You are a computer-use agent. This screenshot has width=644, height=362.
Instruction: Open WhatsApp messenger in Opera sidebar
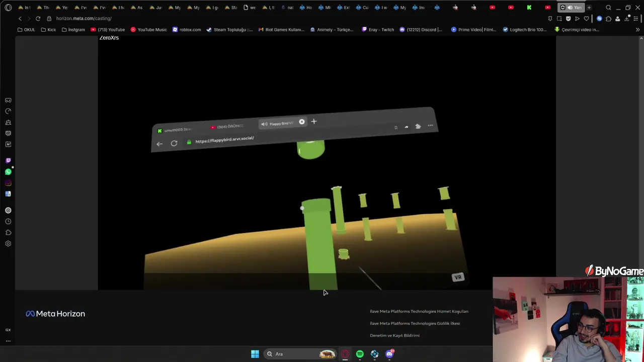click(x=8, y=172)
